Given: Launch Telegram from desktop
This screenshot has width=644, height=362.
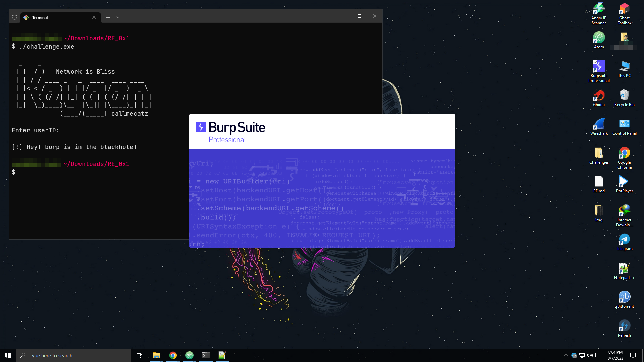Looking at the screenshot, I should 624,242.
